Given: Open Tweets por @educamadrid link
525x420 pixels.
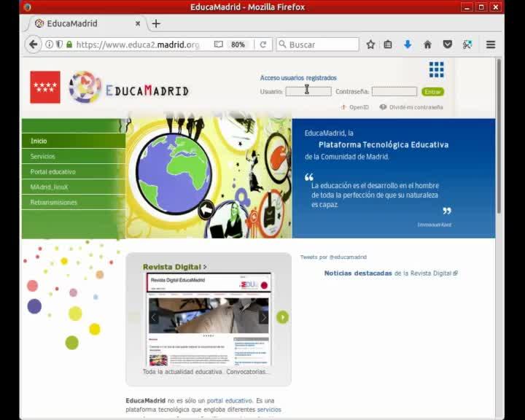Looking at the screenshot, I should tap(333, 257).
